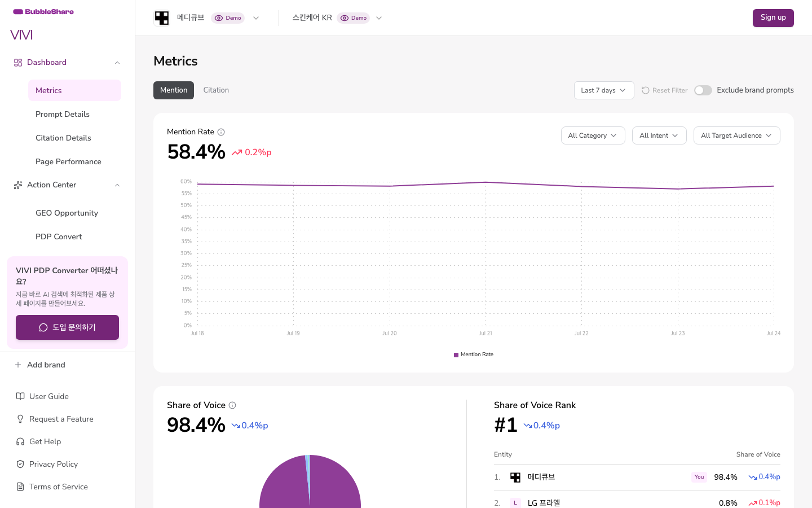Click the Sign up button
The image size is (812, 508).
773,18
